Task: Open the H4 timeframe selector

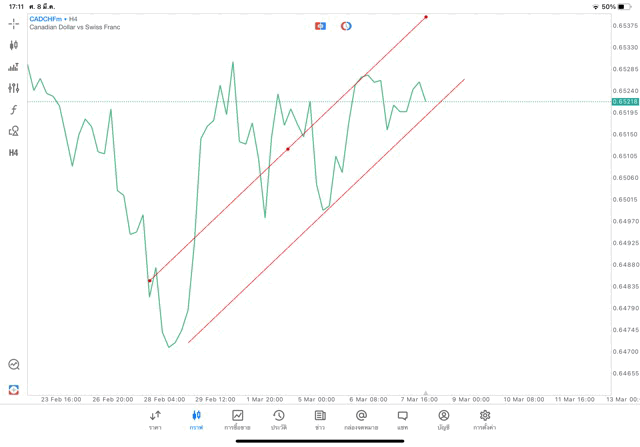Action: (14, 153)
